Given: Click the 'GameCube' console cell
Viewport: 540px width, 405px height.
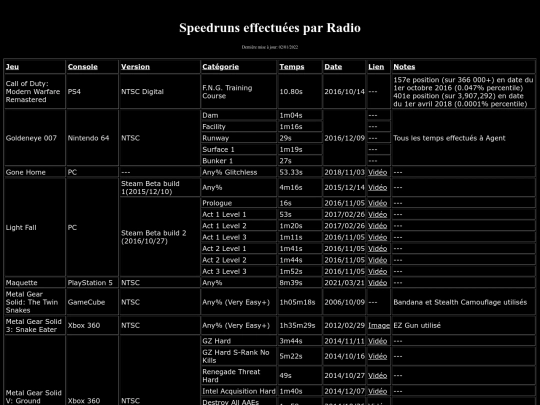Looking at the screenshot, I should pos(92,302).
